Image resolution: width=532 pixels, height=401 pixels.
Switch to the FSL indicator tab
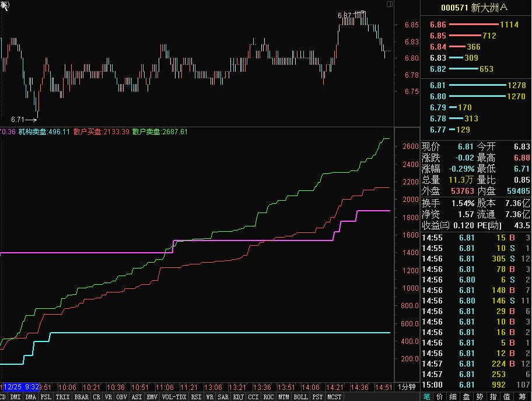[46, 397]
